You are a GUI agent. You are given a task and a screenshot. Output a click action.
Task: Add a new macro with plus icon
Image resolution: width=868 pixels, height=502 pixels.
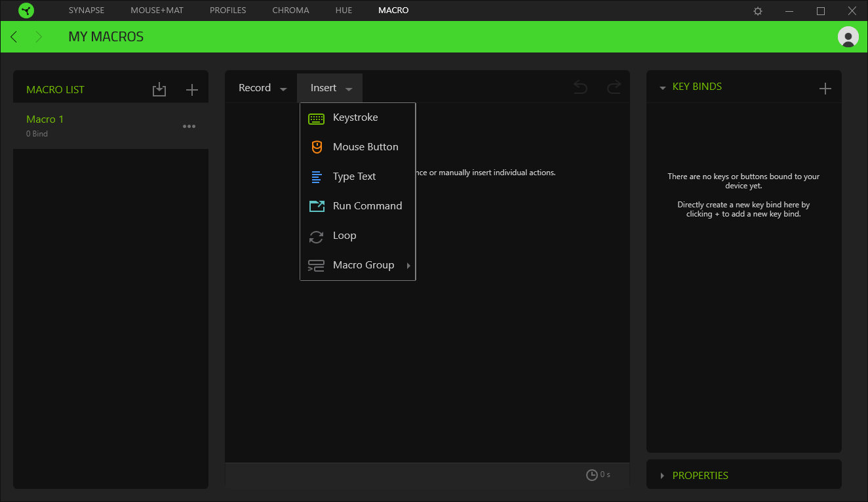pyautogui.click(x=191, y=90)
